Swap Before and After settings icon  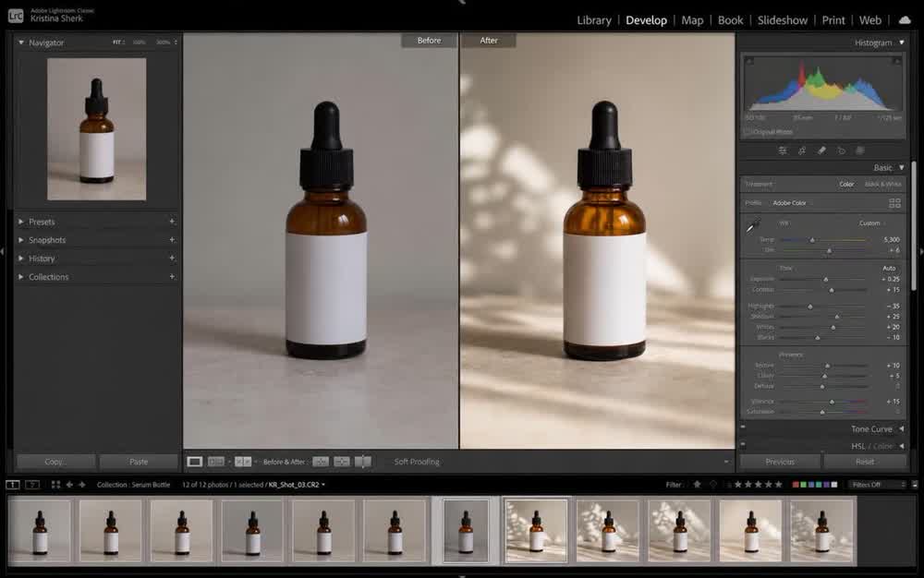363,462
